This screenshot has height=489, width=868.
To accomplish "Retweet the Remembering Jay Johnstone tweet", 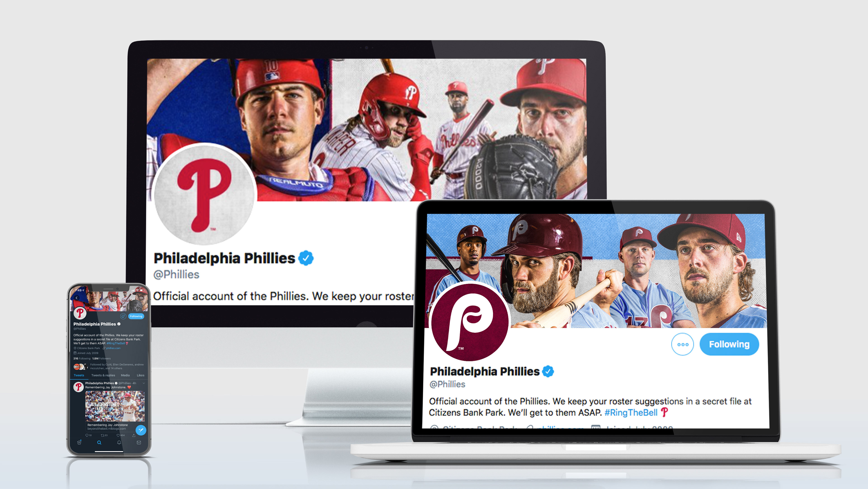I will click(102, 435).
